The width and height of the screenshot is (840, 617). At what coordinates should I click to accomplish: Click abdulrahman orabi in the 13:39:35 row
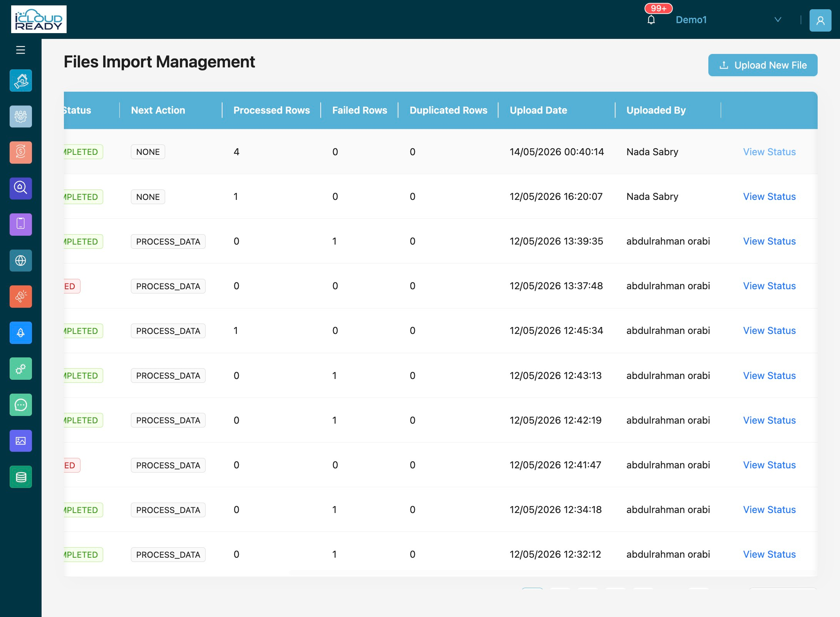[668, 241]
